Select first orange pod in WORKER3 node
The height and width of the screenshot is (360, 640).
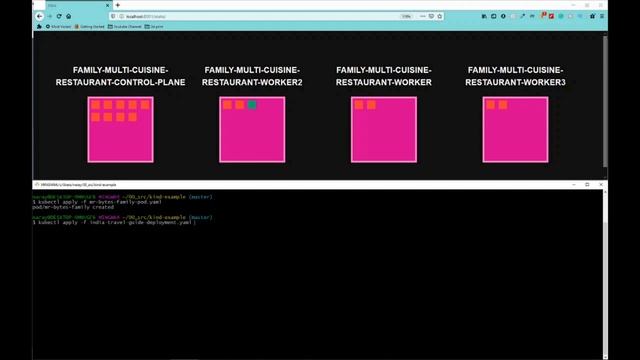pyautogui.click(x=491, y=105)
